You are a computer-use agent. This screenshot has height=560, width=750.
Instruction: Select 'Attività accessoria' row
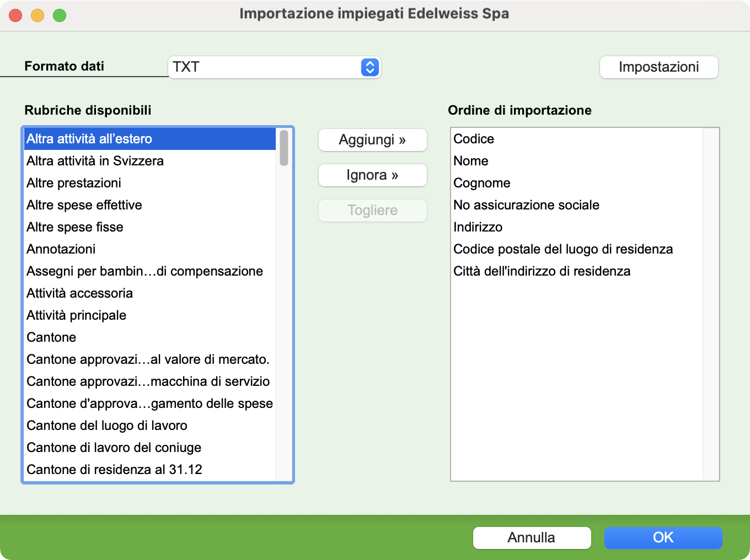[150, 293]
